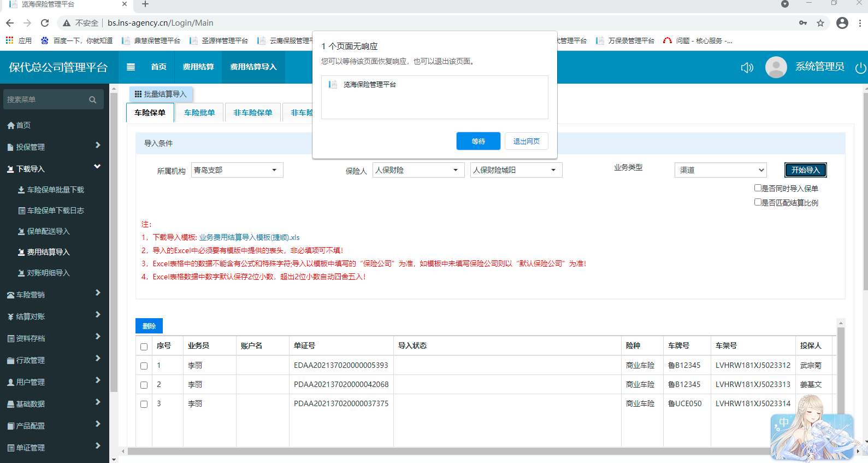Switch to the 车险批单 tab

coord(199,113)
